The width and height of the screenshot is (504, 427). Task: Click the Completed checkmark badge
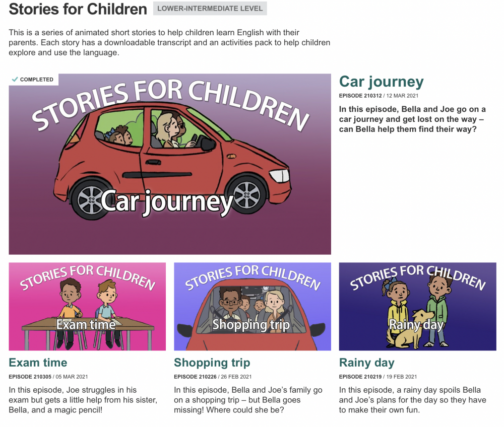click(33, 80)
